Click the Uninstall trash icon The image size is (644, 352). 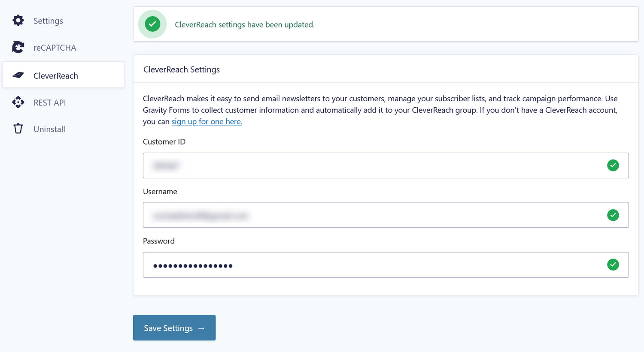click(18, 129)
